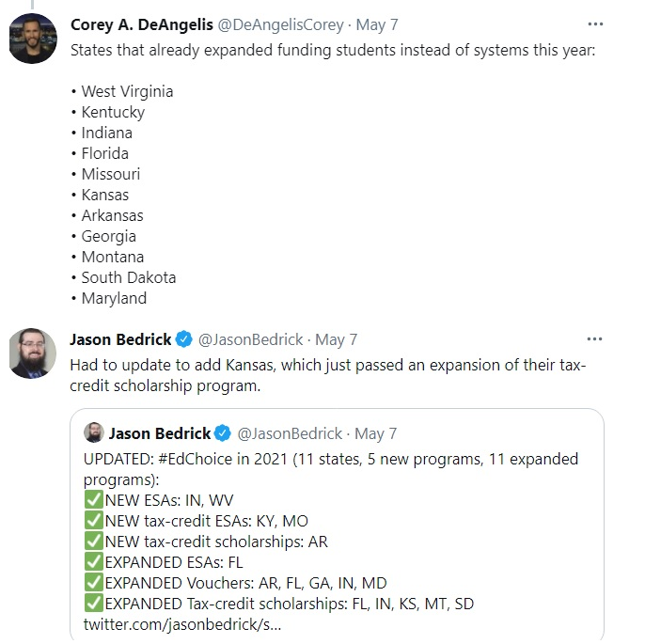Click the small avatar inside the quoted tweet
645x644 pixels.
pos(93,433)
